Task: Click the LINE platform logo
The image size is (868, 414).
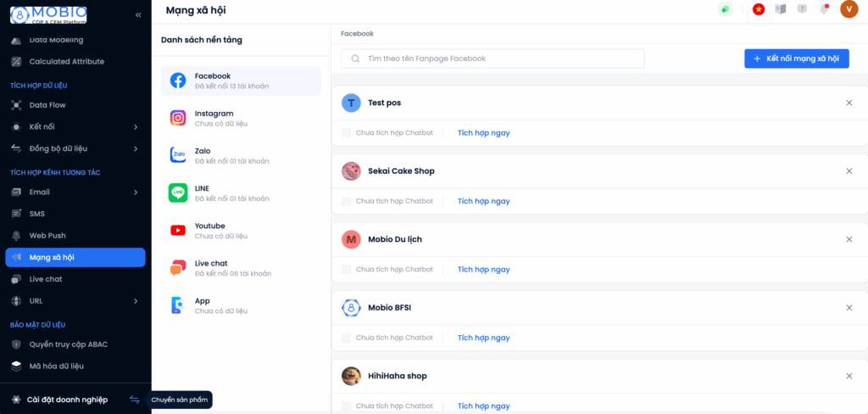Action: click(x=178, y=193)
